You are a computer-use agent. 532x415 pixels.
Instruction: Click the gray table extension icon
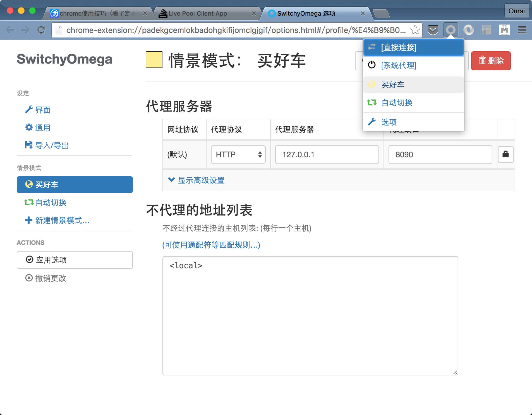[x=486, y=30]
